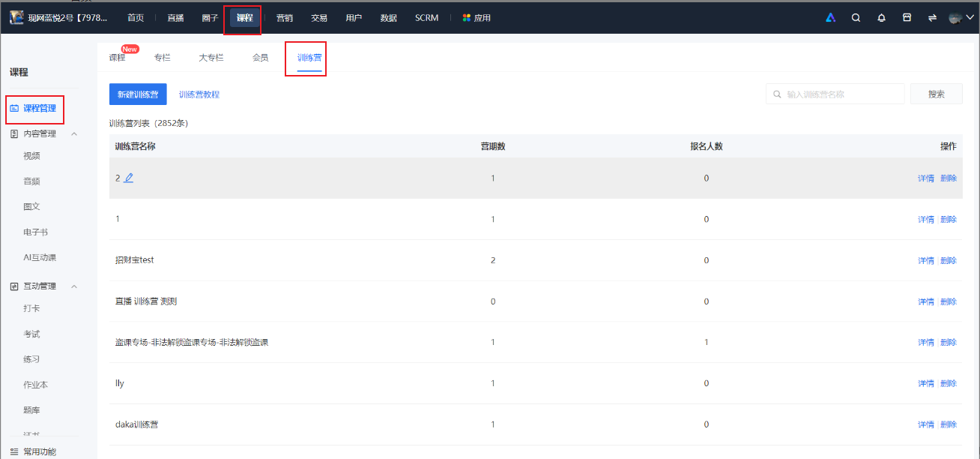Image resolution: width=980 pixels, height=459 pixels.
Task: Click 删除 for the daka训练营 row
Action: point(949,424)
